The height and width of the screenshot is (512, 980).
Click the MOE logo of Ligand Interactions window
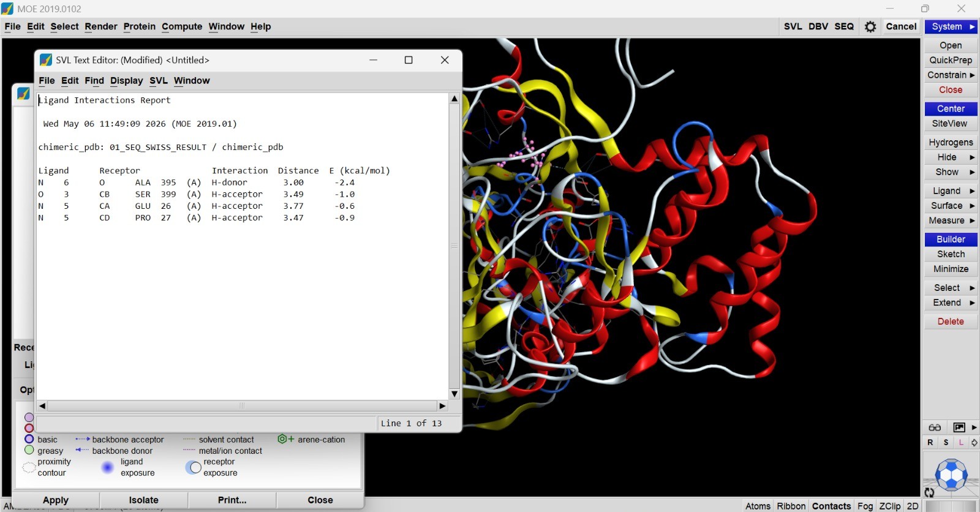(x=23, y=94)
